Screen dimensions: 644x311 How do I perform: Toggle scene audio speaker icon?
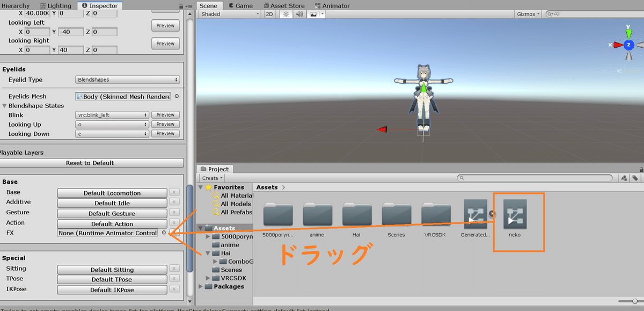[x=299, y=14]
